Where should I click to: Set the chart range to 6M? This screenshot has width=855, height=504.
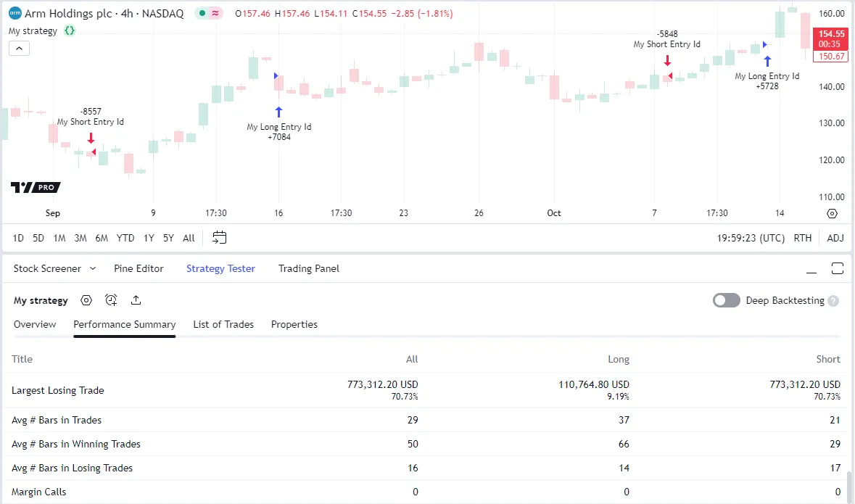(102, 238)
